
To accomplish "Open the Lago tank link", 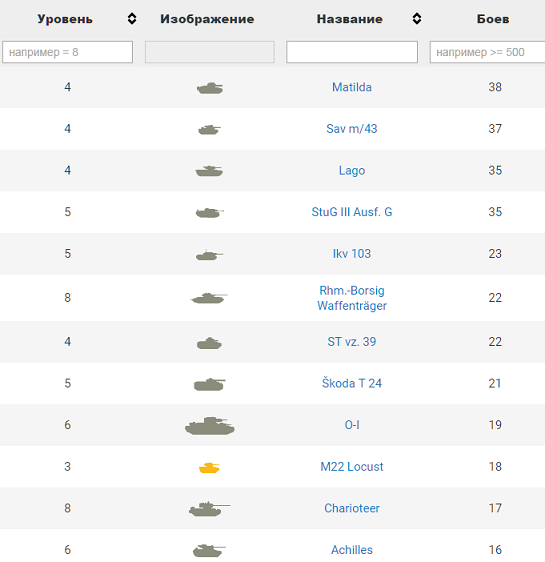I will pyautogui.click(x=352, y=171).
